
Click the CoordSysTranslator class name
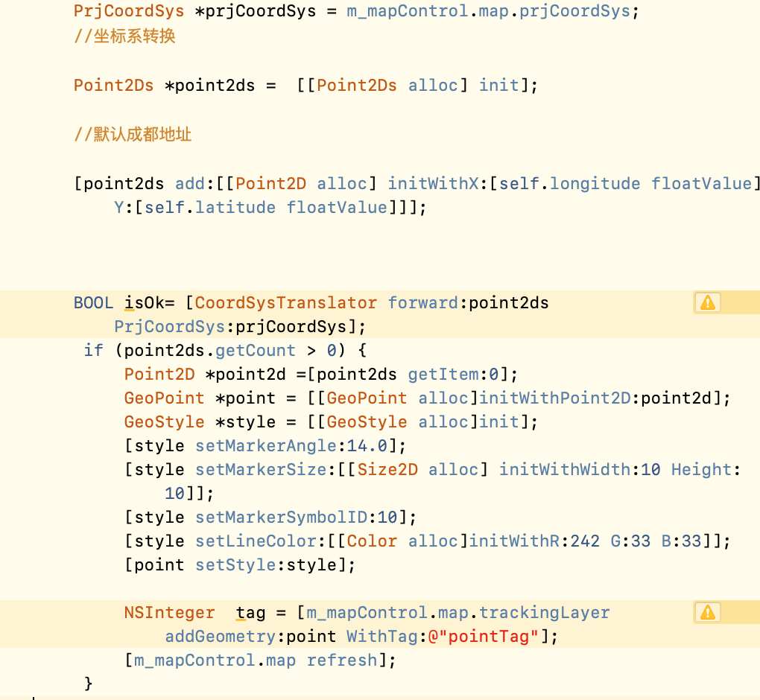point(285,302)
